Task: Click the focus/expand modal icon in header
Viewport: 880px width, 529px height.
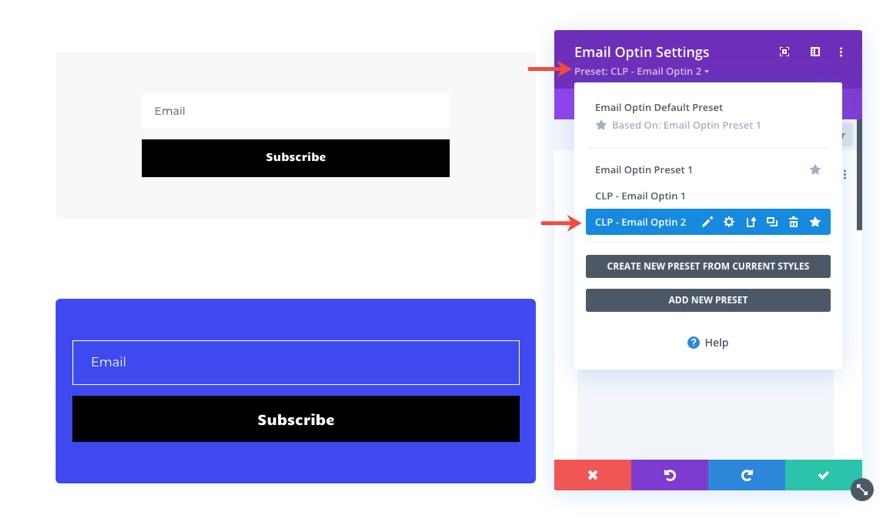Action: [x=785, y=52]
